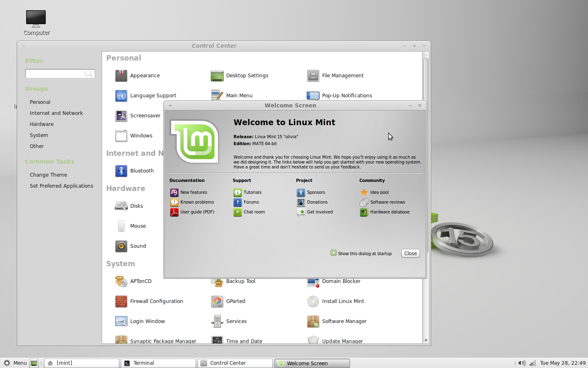Click New features icon in Welcome Screen
This screenshot has width=588, height=368.
point(174,193)
